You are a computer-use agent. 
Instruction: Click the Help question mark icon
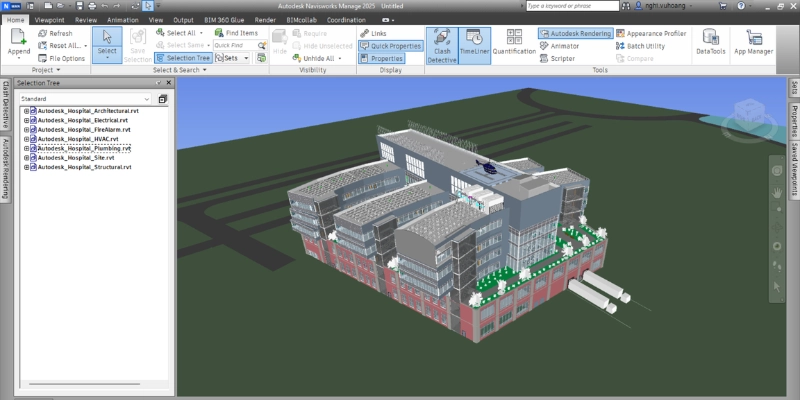click(741, 6)
